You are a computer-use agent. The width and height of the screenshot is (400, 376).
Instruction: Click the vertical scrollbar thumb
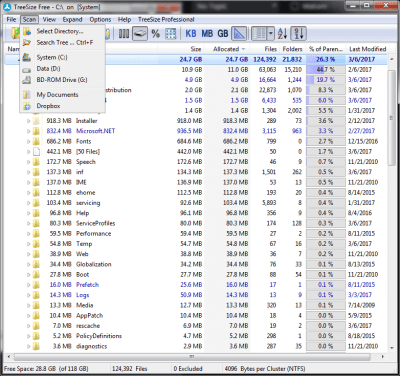click(391, 113)
